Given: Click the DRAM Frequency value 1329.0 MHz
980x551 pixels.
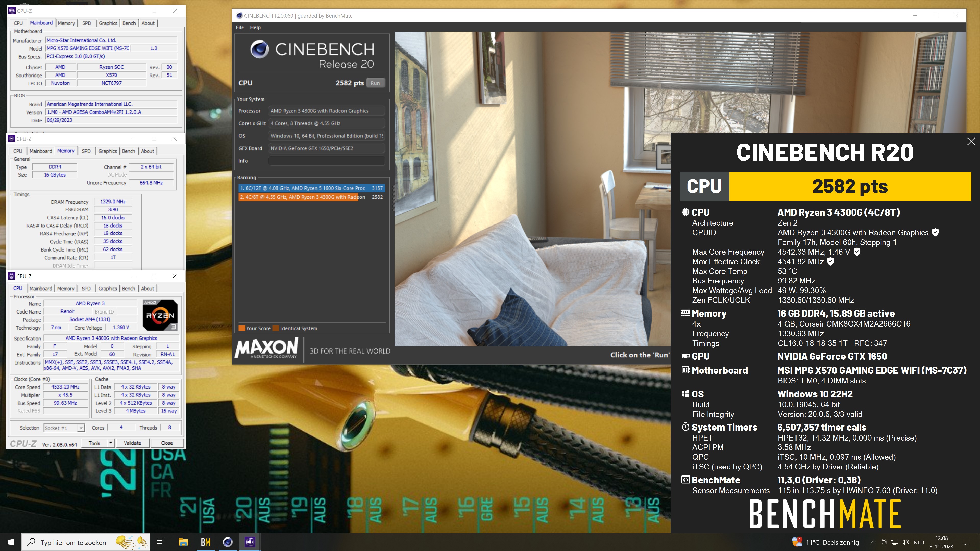Looking at the screenshot, I should tap(113, 202).
